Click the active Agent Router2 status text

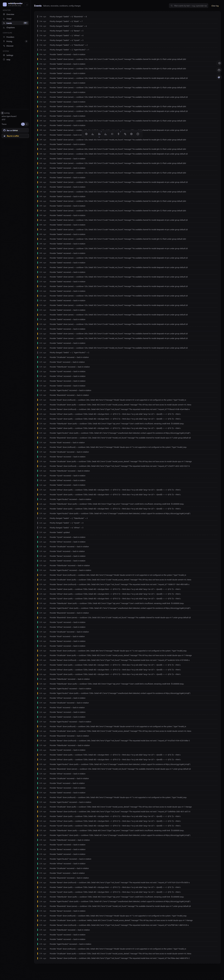point(9,116)
